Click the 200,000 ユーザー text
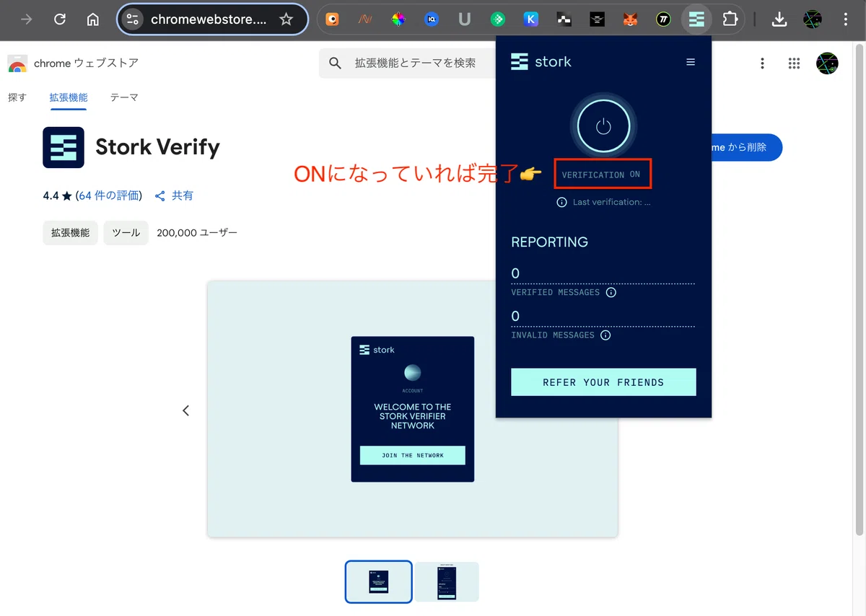The image size is (866, 616). click(x=197, y=233)
